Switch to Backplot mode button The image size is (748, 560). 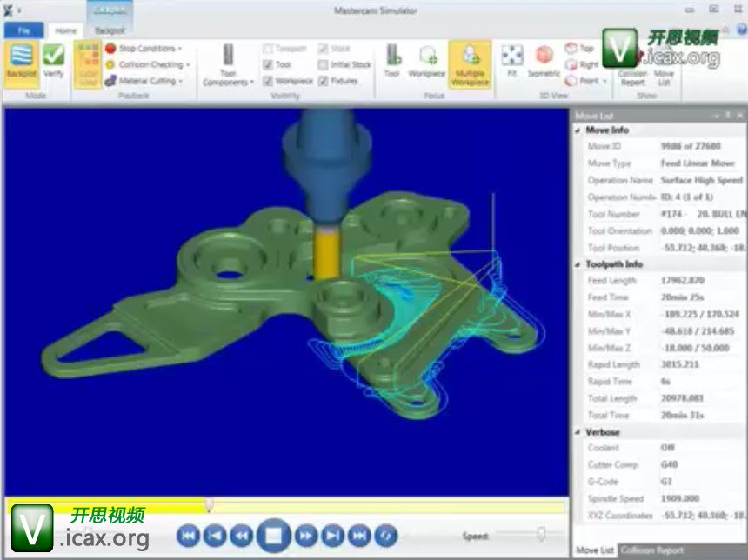pos(22,64)
